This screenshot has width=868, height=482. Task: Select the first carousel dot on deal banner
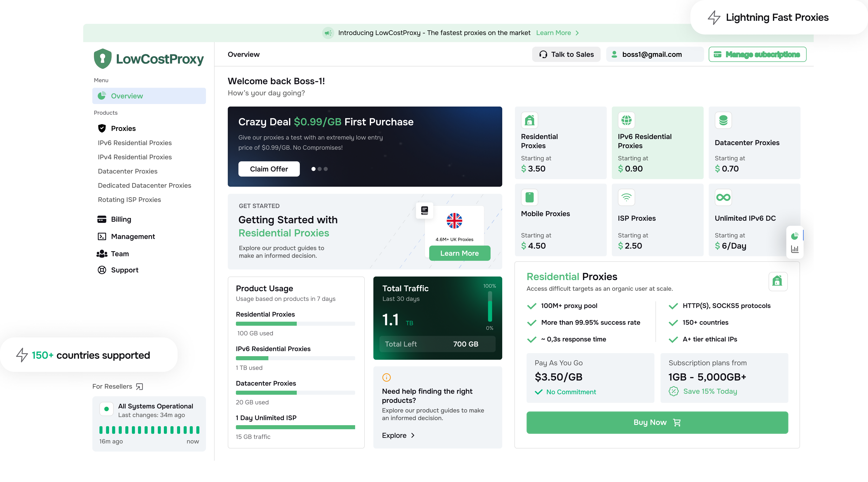tap(313, 169)
